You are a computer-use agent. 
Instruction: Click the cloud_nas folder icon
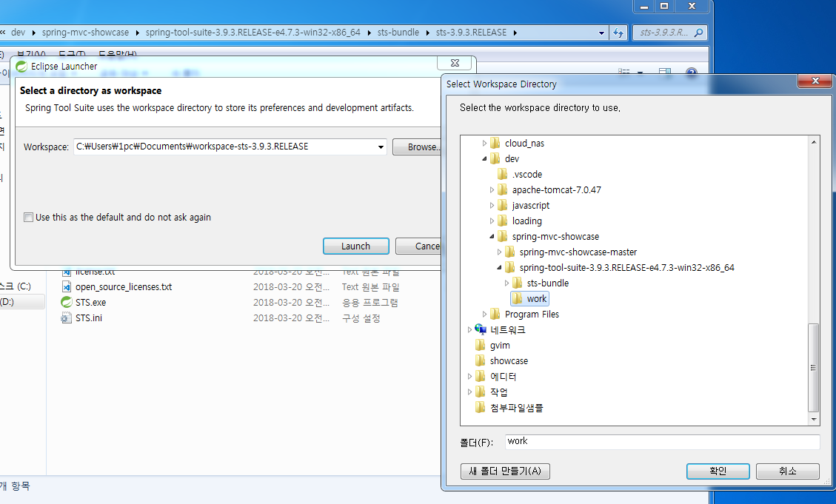[x=495, y=143]
